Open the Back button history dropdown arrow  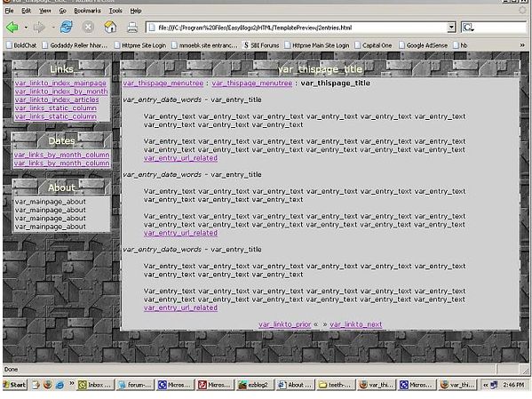26,28
